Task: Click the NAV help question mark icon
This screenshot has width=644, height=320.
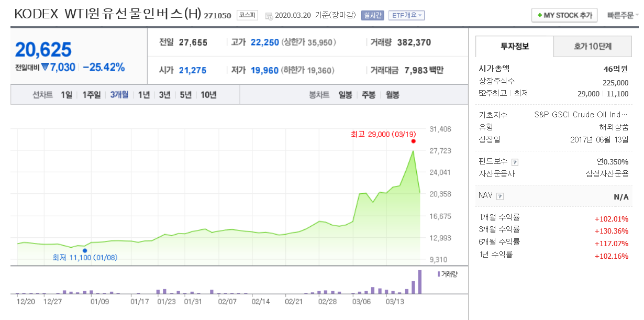Action: [500, 196]
